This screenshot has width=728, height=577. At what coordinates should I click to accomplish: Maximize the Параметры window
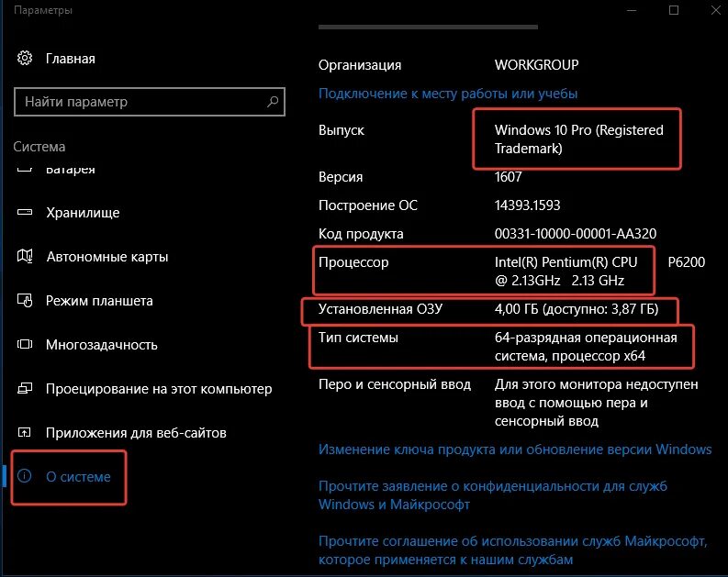674,10
